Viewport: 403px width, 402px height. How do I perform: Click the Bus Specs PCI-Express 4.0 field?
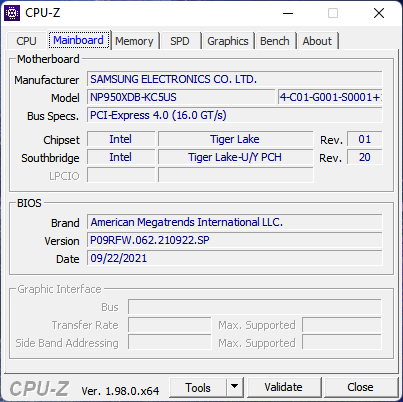pyautogui.click(x=235, y=115)
